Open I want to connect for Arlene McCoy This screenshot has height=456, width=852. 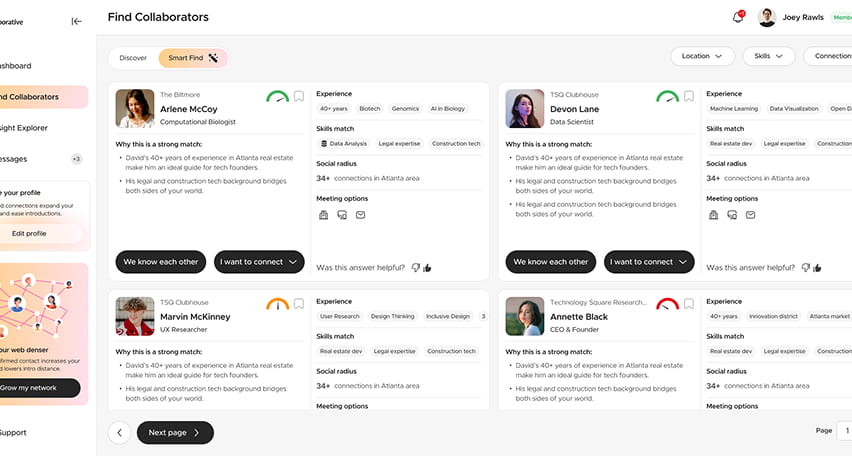point(259,262)
